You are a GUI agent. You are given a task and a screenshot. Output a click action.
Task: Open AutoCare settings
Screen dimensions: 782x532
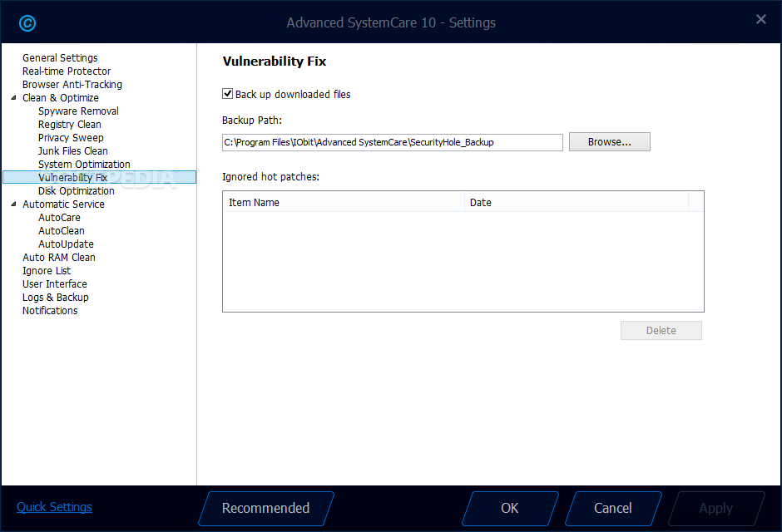tap(59, 218)
